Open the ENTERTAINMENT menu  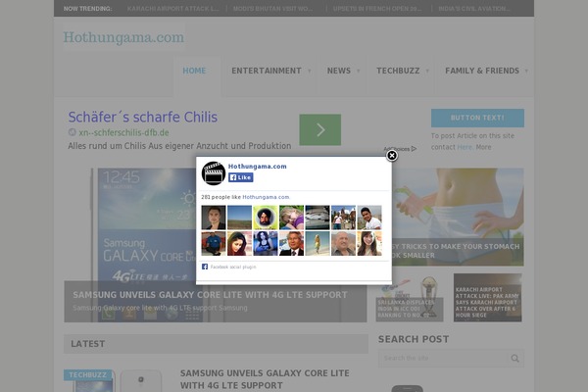[267, 71]
